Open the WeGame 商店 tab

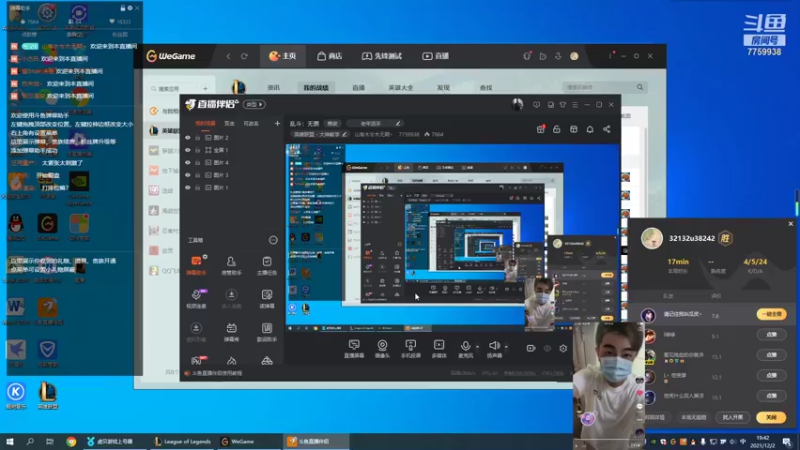coord(329,56)
